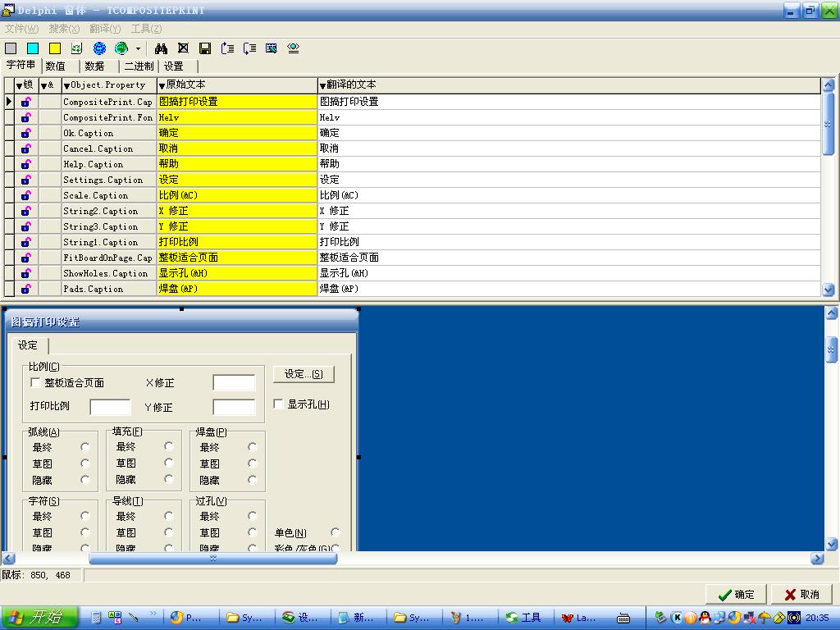Viewport: 840px width, 630px height.
Task: Click original text cell 显示孔(&H)
Action: pyautogui.click(x=237, y=273)
